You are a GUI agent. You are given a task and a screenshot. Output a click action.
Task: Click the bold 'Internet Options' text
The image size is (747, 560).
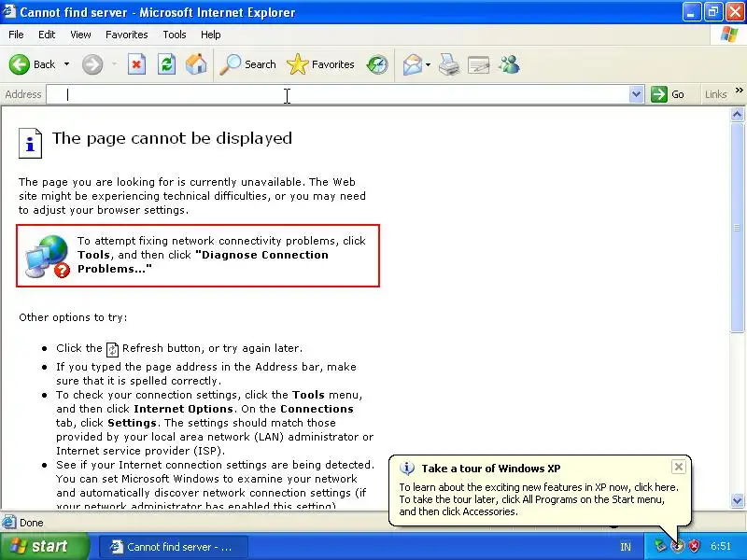183,409
